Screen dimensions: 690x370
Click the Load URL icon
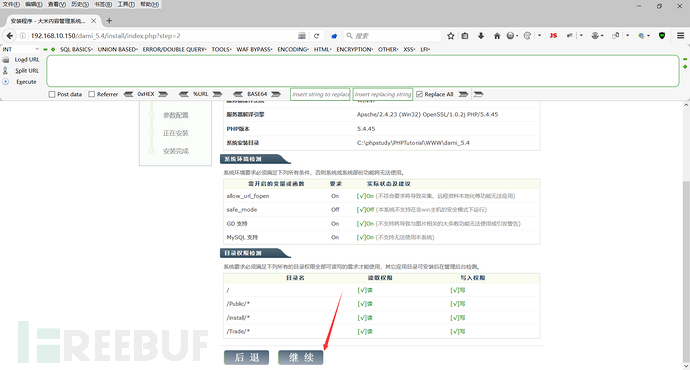(x=6, y=59)
